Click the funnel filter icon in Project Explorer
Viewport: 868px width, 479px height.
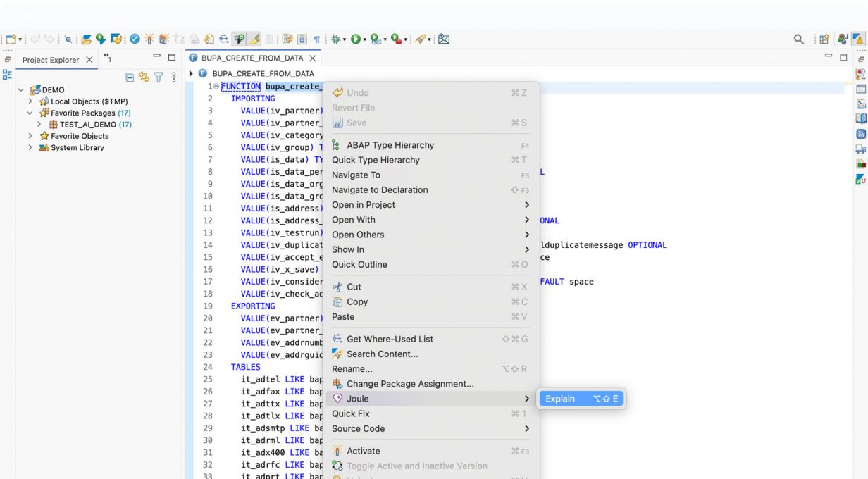point(159,77)
